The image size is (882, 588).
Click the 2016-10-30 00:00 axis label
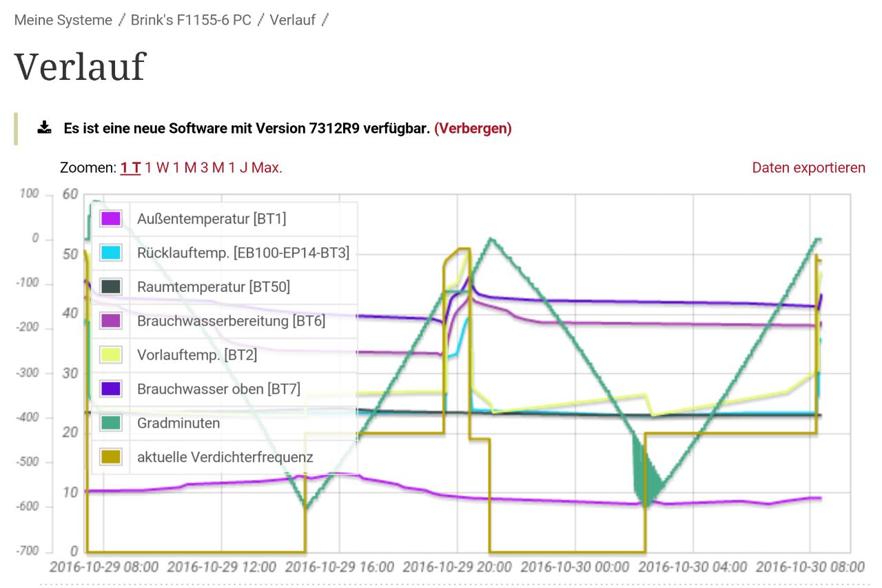(575, 567)
